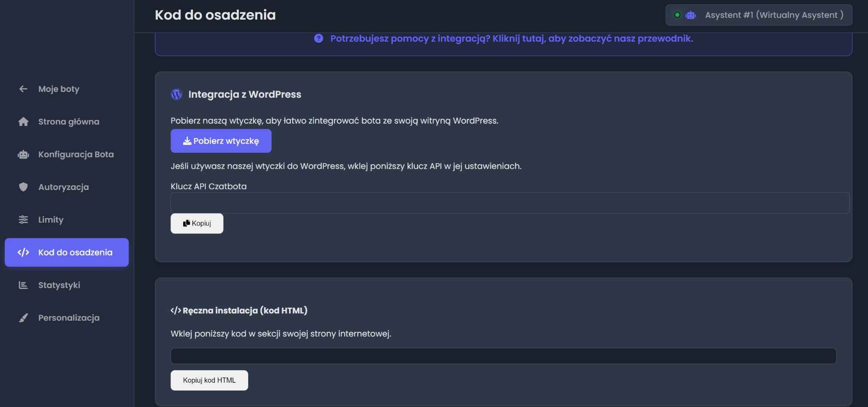Image resolution: width=868 pixels, height=407 pixels.
Task: Open Strona główna via home icon
Action: [x=23, y=121]
